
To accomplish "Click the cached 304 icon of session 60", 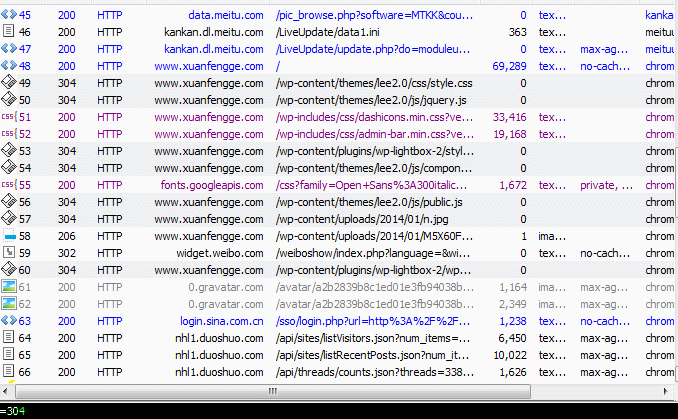I will coord(9,269).
